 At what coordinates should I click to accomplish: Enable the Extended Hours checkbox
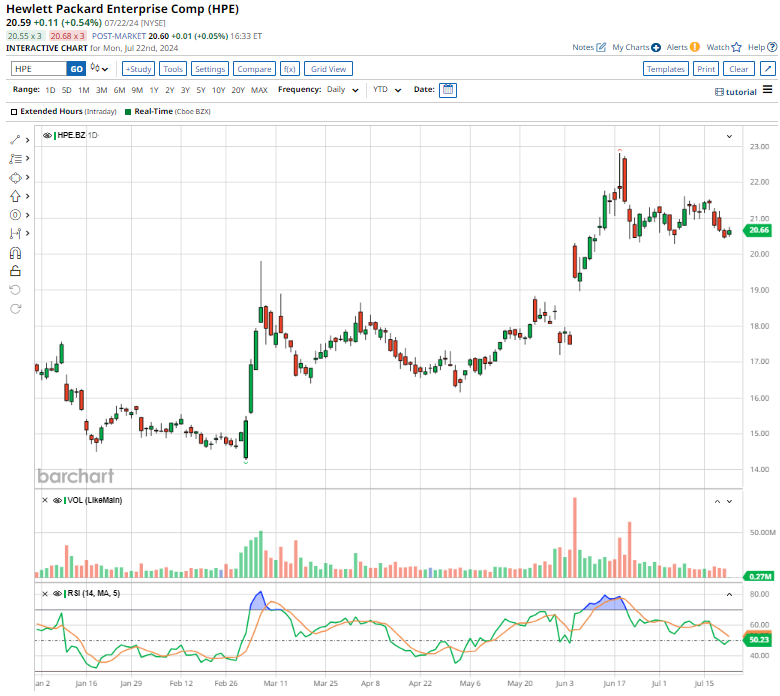click(x=14, y=111)
